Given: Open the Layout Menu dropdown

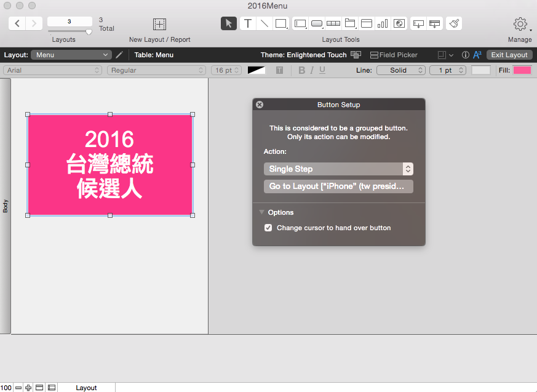Looking at the screenshot, I should click(71, 55).
